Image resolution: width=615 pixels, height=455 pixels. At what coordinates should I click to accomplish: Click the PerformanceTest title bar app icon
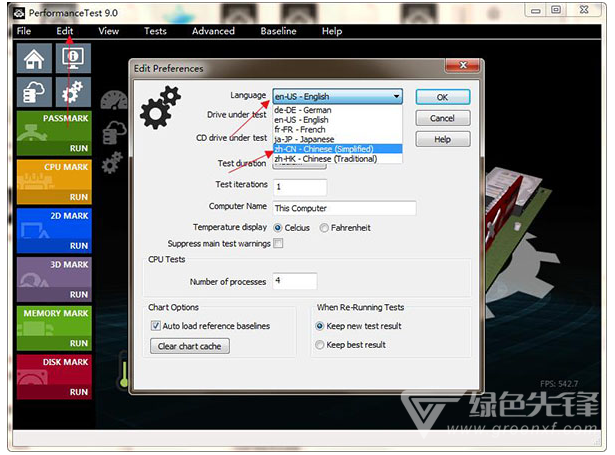click(19, 13)
